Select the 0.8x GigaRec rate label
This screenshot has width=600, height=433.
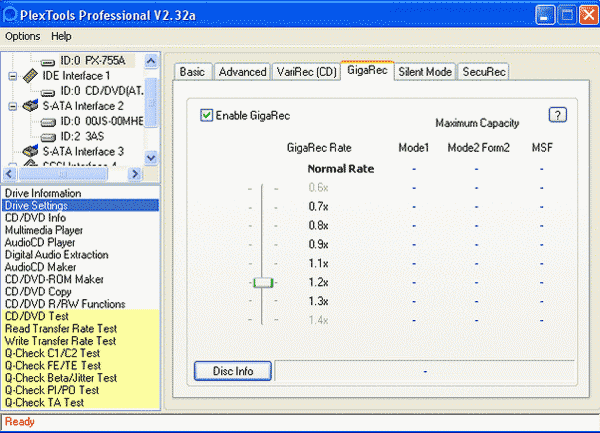(x=318, y=225)
